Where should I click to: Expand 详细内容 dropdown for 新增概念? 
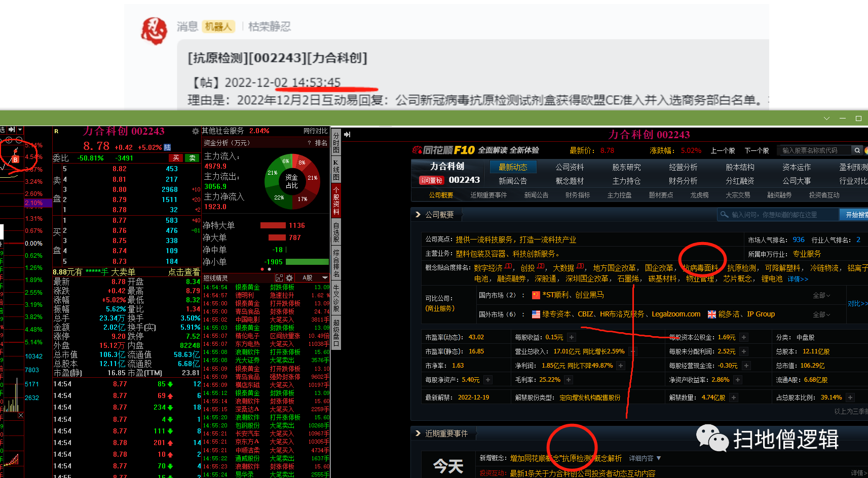coord(645,458)
